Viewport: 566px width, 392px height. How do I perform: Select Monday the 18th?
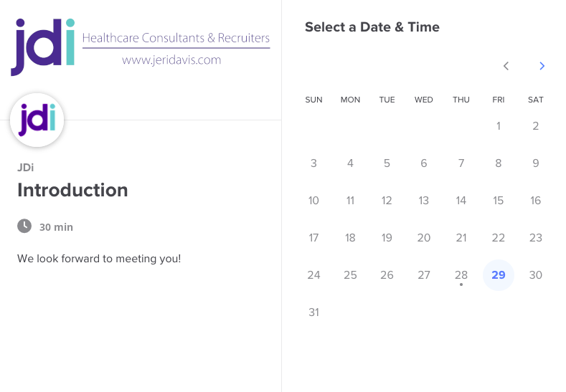(x=350, y=237)
